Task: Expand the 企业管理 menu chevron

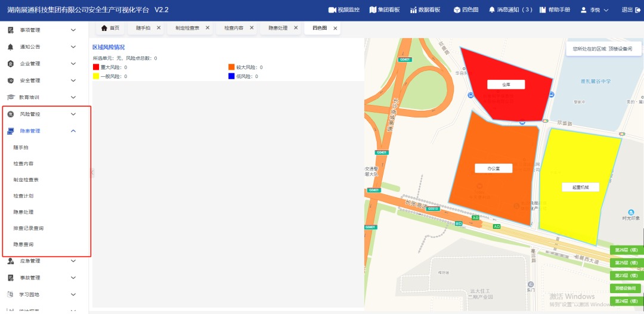Action: point(73,64)
